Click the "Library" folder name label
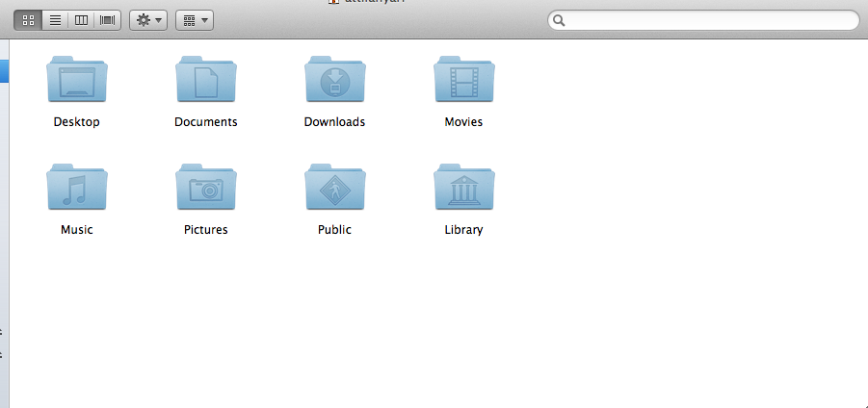Viewport: 868px width, 408px height. 463,230
